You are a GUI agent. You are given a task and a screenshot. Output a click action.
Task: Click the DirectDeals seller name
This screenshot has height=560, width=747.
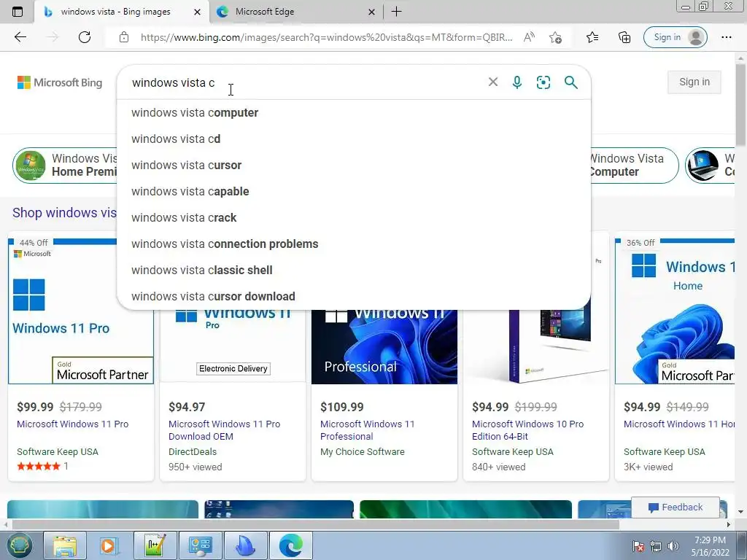pos(193,451)
